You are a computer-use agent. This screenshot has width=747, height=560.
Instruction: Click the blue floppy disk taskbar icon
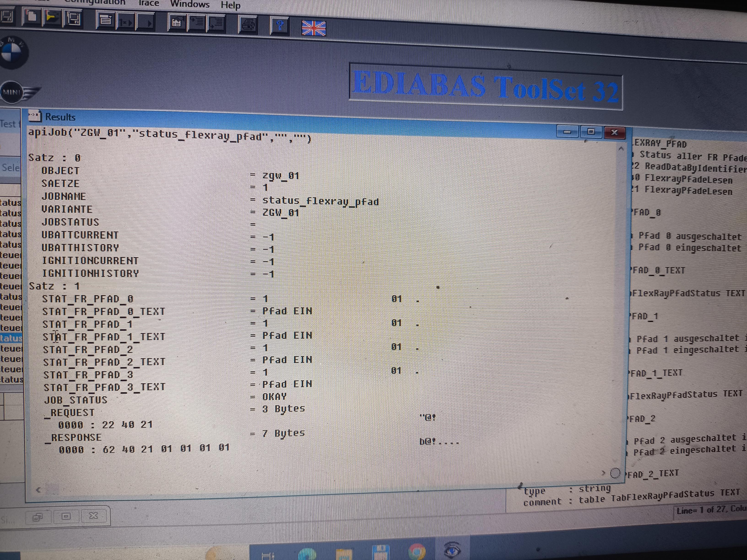(x=380, y=553)
